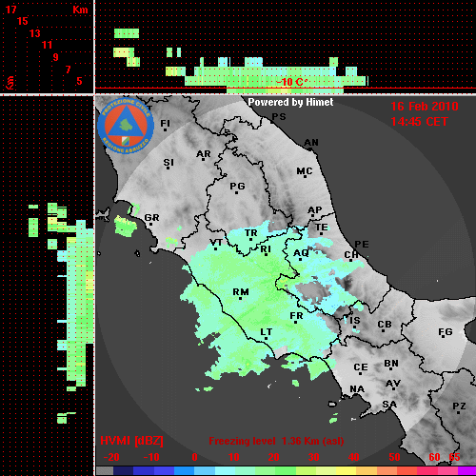The image size is (476, 476).
Task: Select the FR city label
Action: [x=296, y=316]
